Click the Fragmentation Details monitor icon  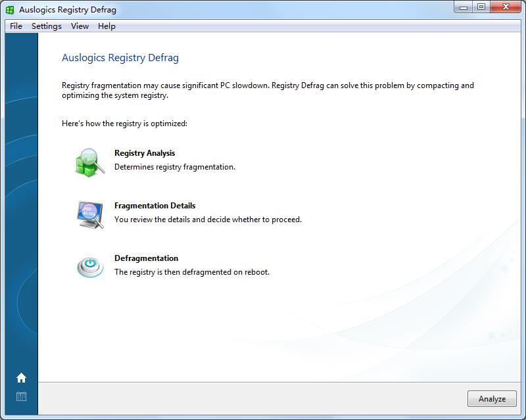[90, 215]
